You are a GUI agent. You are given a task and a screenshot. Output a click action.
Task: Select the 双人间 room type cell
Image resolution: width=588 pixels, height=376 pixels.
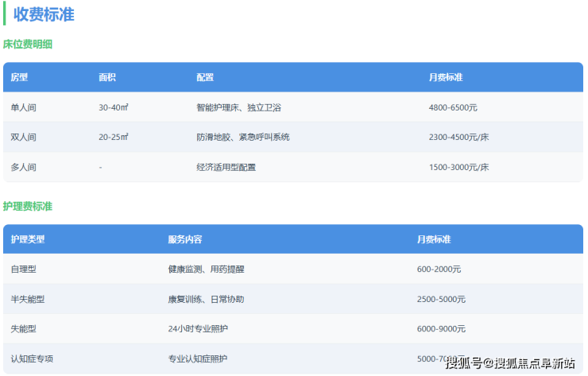tap(23, 137)
